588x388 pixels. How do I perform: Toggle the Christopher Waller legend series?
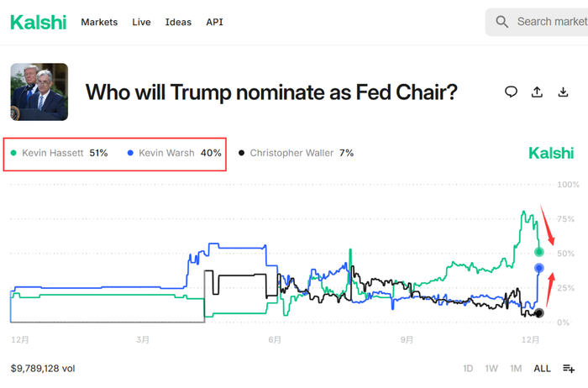[296, 153]
